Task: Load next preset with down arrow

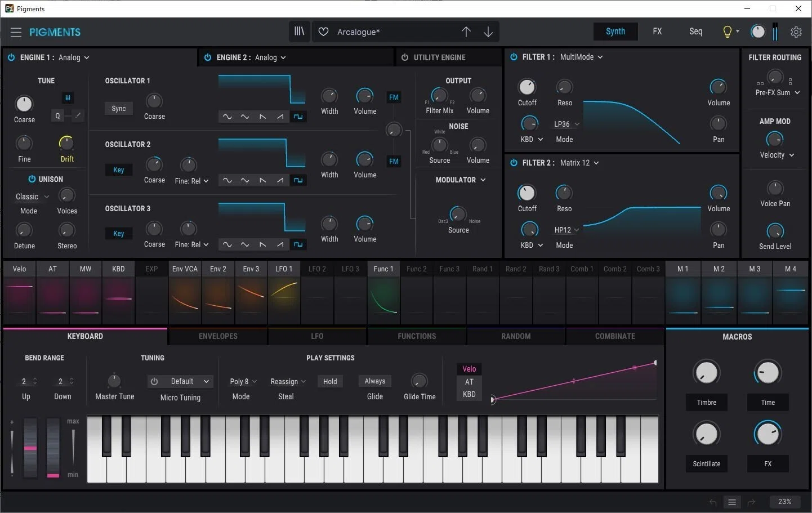Action: [x=488, y=32]
